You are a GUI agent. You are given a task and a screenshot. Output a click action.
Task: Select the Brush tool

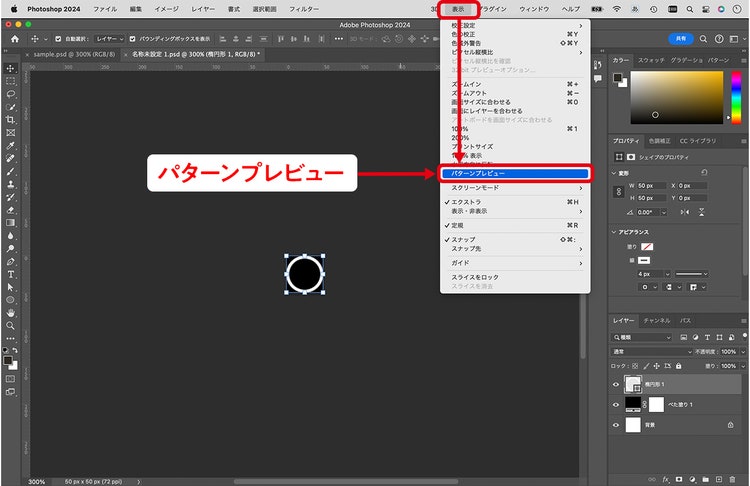point(10,171)
